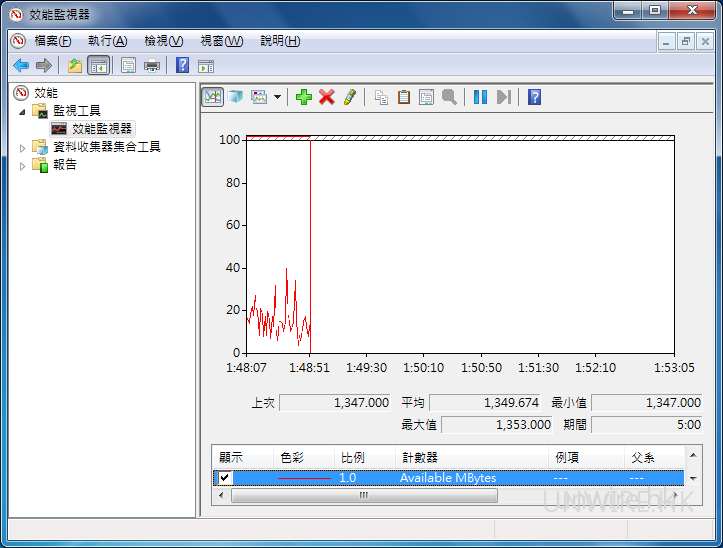This screenshot has width=723, height=548.
Task: Click the blue back arrow in toolbar
Action: coord(20,66)
